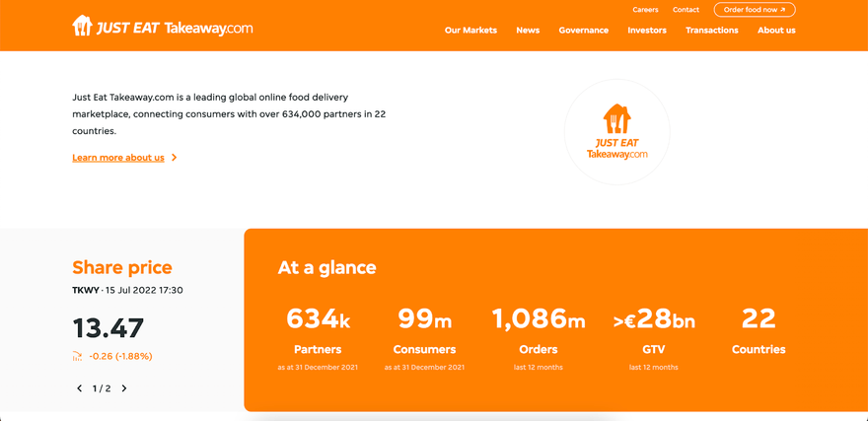Open the About us menu

point(776,31)
